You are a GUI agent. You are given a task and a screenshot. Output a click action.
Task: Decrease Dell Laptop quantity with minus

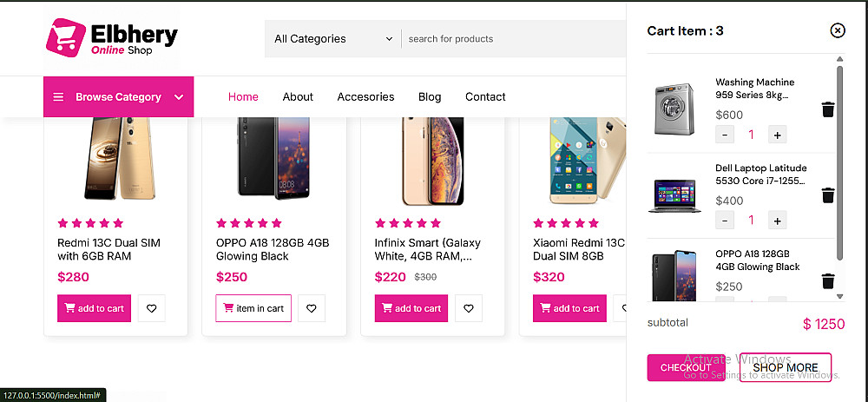tap(725, 221)
